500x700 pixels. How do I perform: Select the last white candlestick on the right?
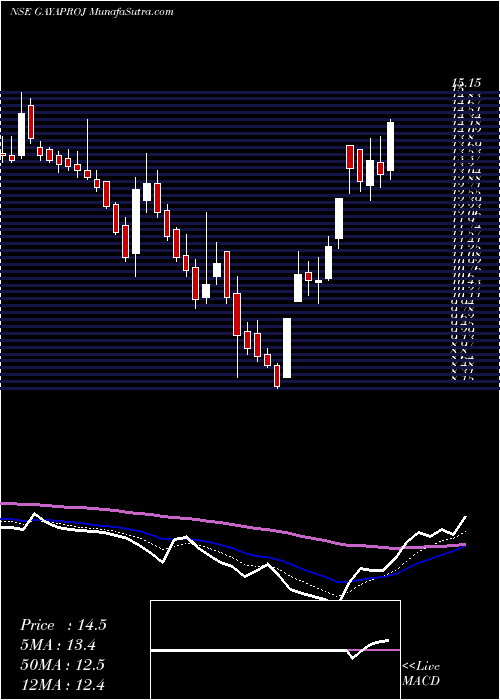[x=391, y=146]
